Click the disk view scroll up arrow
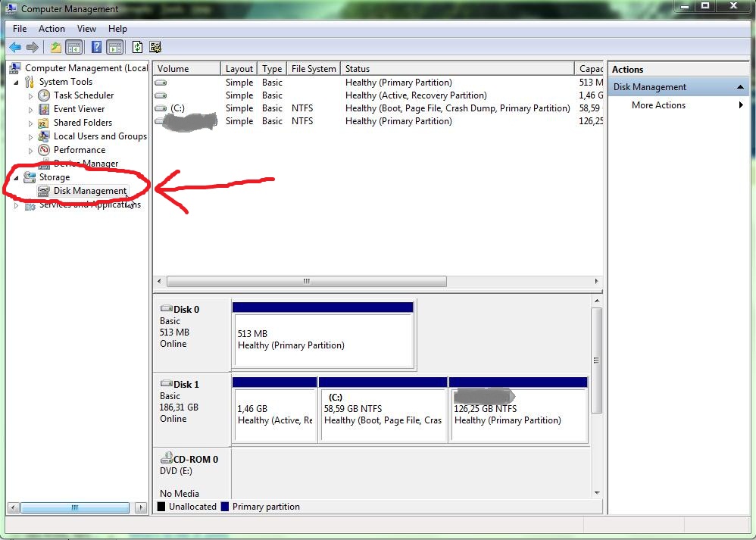 (597, 301)
